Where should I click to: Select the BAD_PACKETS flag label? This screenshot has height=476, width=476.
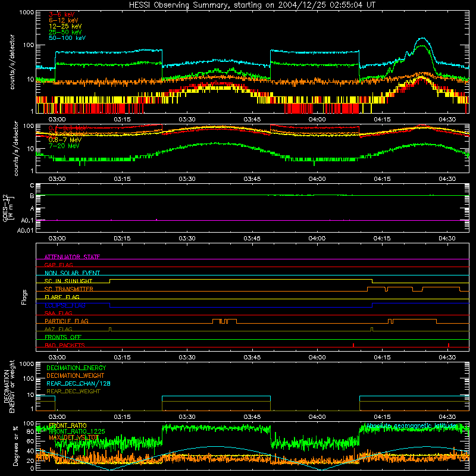64,345
